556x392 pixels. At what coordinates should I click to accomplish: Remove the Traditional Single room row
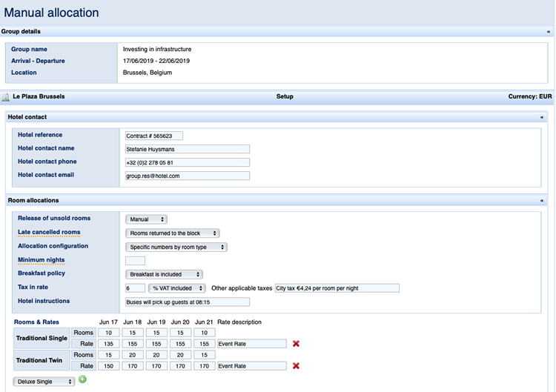coord(296,343)
